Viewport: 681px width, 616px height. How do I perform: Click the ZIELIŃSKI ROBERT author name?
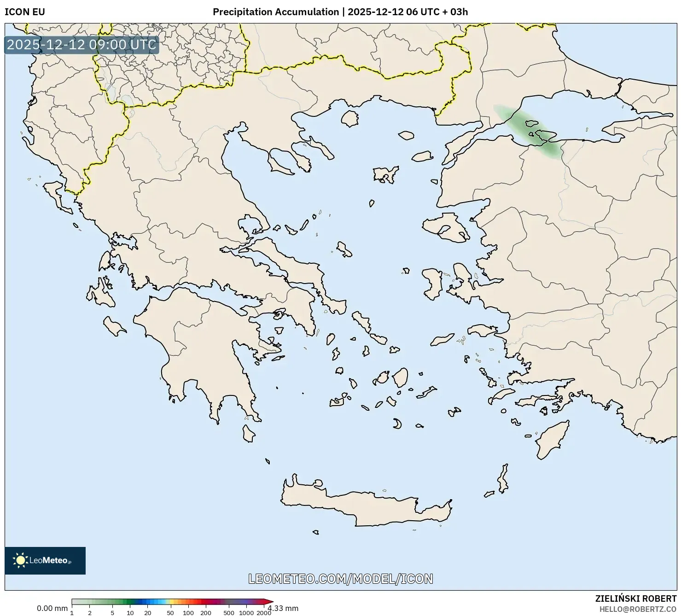(636, 599)
